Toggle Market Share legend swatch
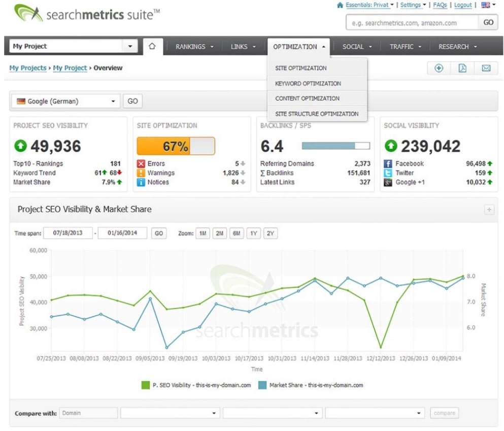The image size is (504, 431). [262, 385]
